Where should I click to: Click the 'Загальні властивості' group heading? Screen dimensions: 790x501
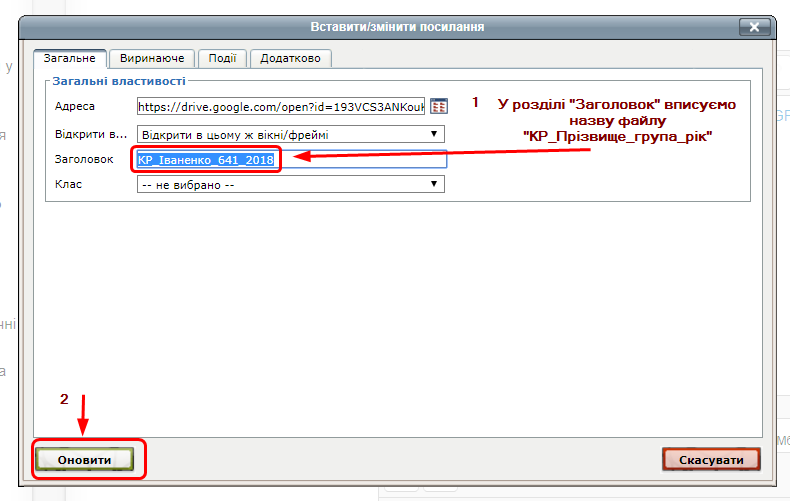[118, 81]
